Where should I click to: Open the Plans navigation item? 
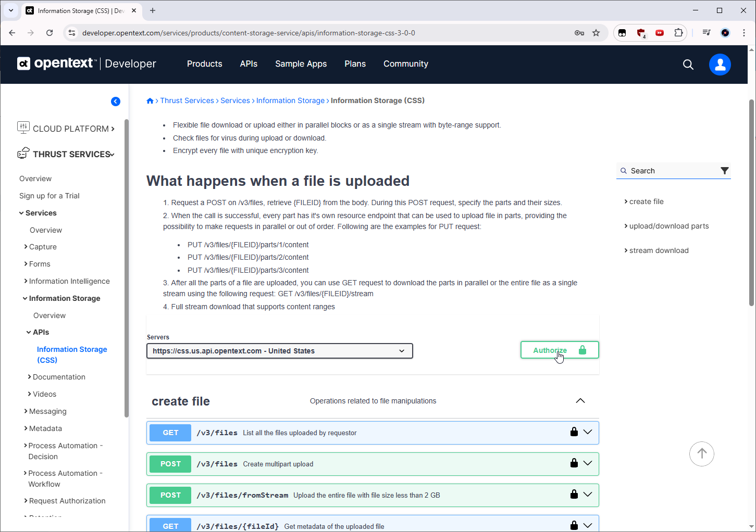point(355,64)
